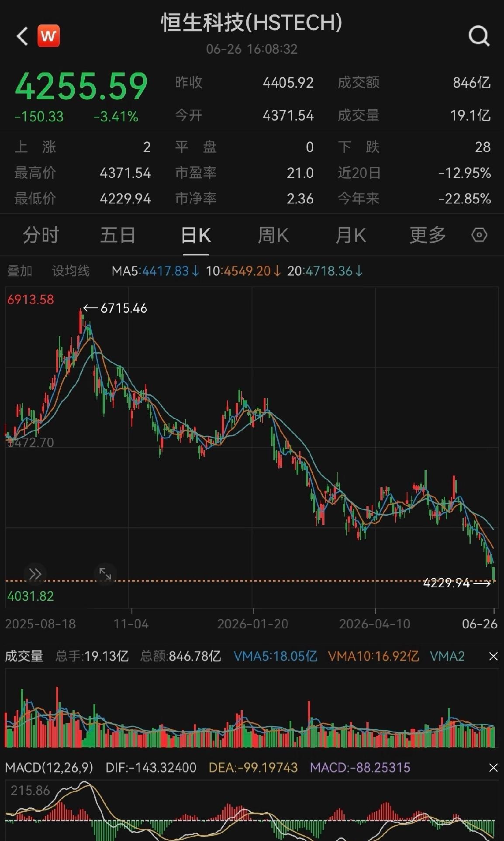Tap the MACD:-88.25315 value
504x841 pixels.
[360, 768]
